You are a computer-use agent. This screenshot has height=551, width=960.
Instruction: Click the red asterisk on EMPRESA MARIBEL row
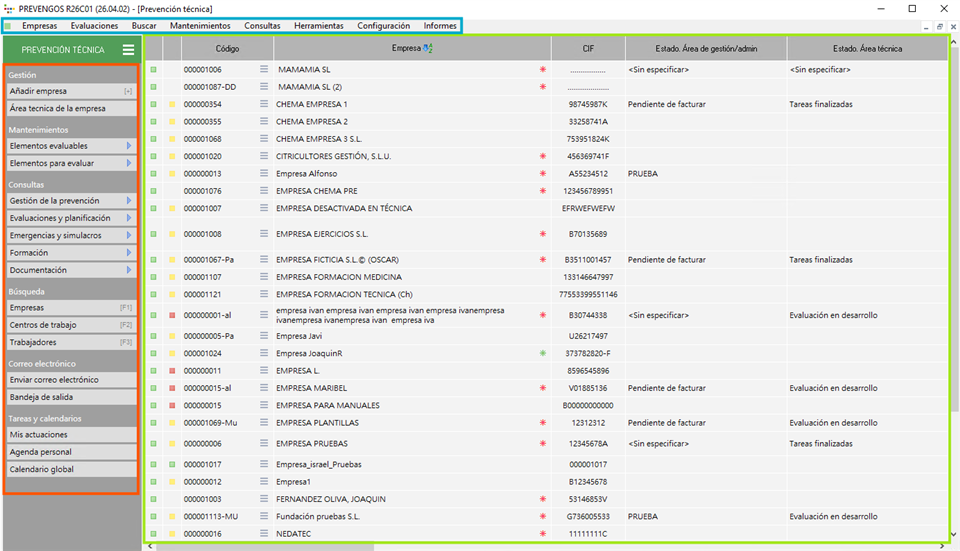click(543, 388)
